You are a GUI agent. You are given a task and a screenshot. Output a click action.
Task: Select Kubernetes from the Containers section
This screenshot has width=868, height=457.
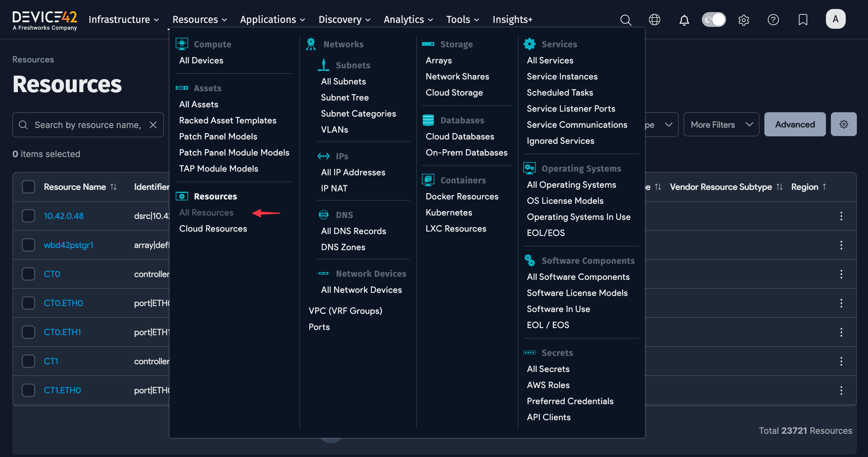point(449,212)
